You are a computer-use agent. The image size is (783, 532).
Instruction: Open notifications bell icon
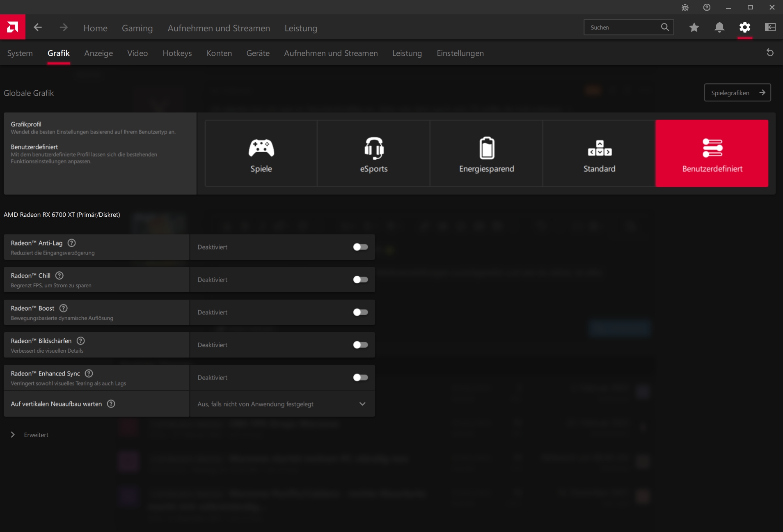719,27
